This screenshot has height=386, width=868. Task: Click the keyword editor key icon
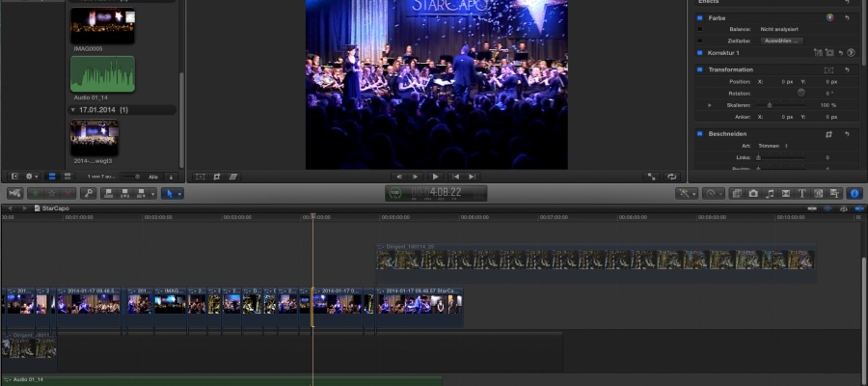tap(88, 193)
